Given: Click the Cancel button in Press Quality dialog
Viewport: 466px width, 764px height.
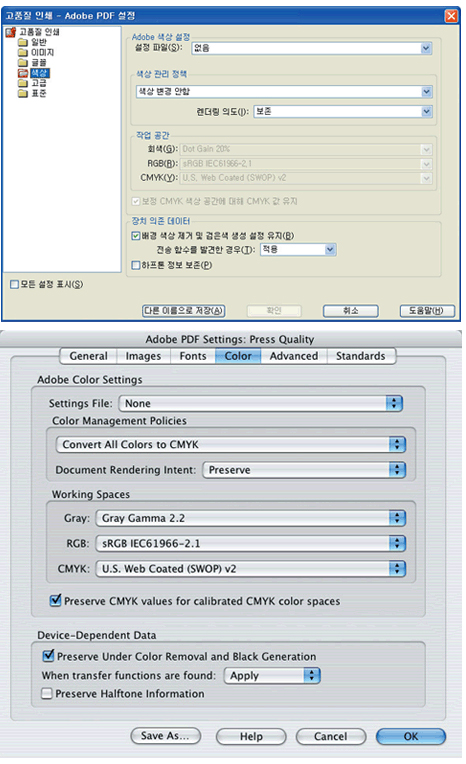Looking at the screenshot, I should (x=331, y=736).
